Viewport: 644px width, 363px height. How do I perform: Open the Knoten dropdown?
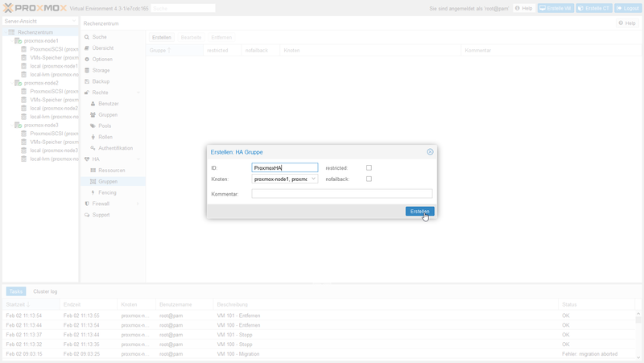coord(313,179)
